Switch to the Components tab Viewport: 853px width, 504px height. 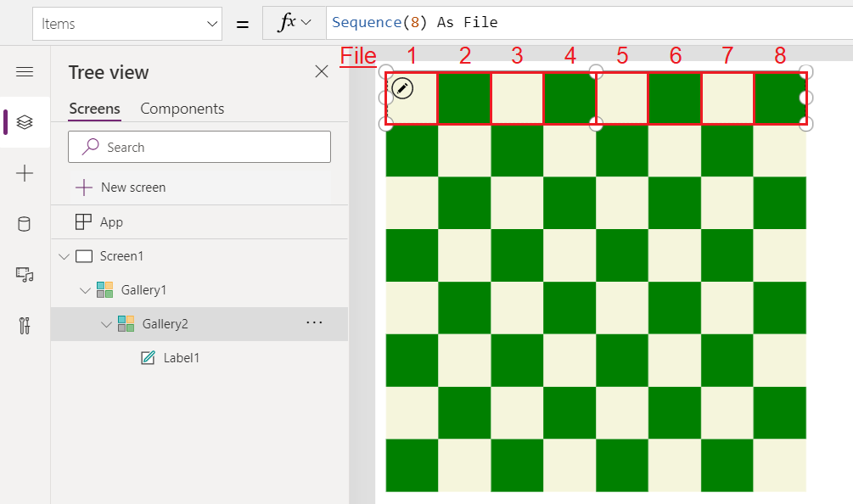click(x=182, y=109)
